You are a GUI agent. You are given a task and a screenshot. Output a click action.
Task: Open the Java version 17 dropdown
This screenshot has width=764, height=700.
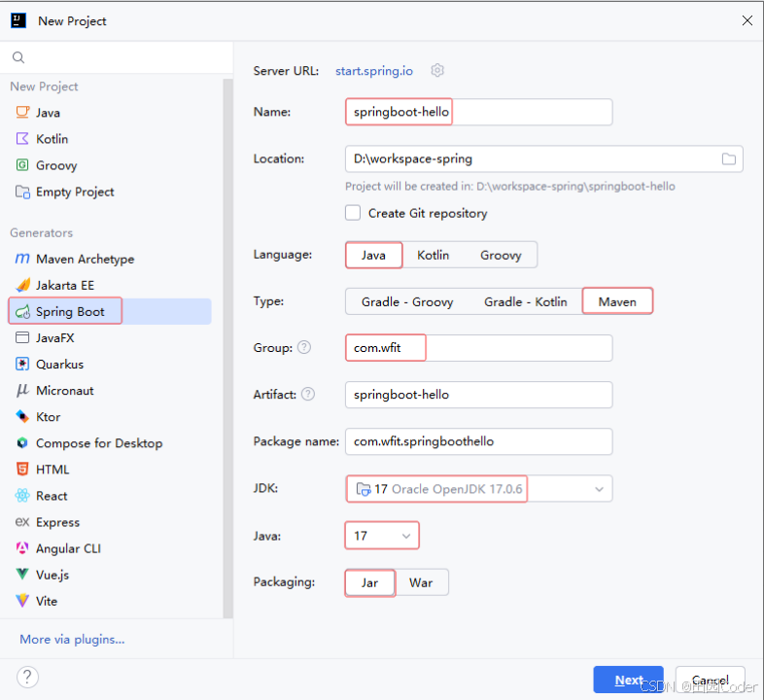pyautogui.click(x=382, y=536)
